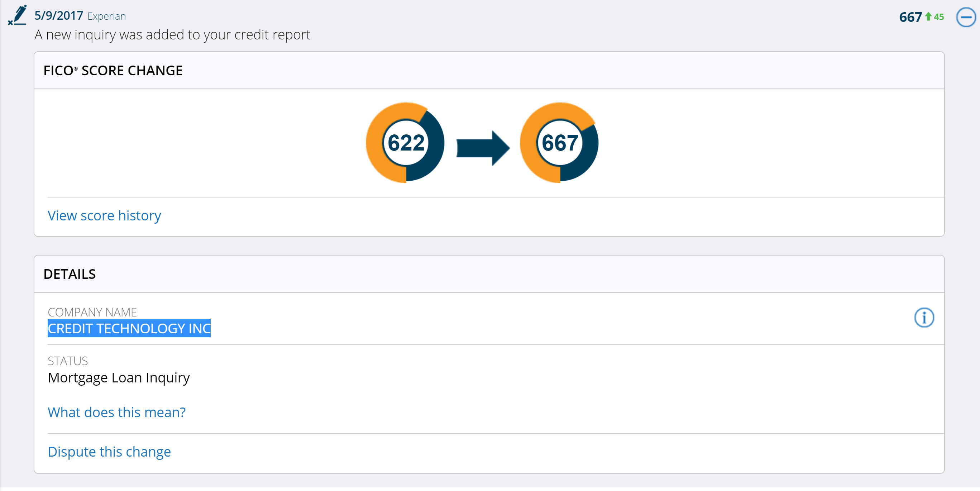
Task: Click Mortgage Loan Inquiry status text
Action: pyautogui.click(x=119, y=378)
